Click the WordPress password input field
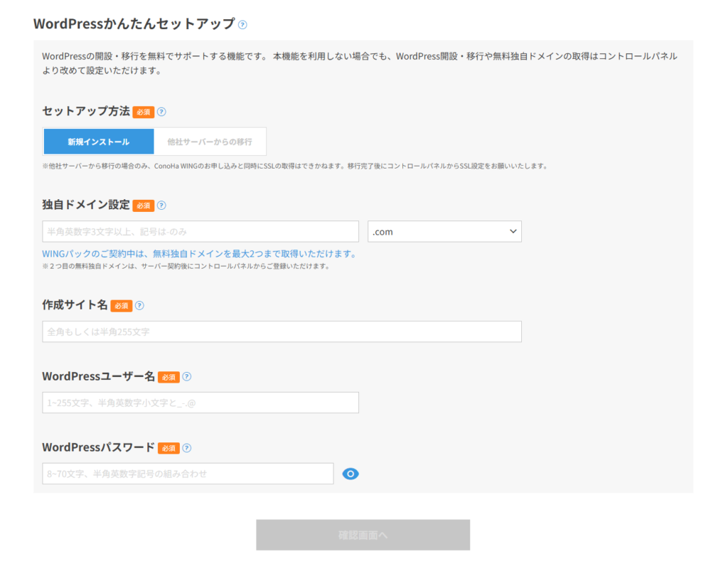This screenshot has height=574, width=728. [x=188, y=473]
